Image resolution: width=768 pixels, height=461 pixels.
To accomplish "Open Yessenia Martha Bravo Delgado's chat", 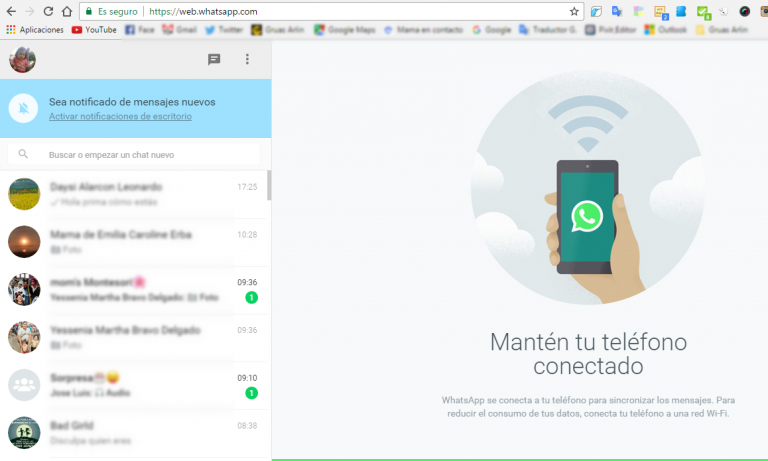I will (x=134, y=338).
